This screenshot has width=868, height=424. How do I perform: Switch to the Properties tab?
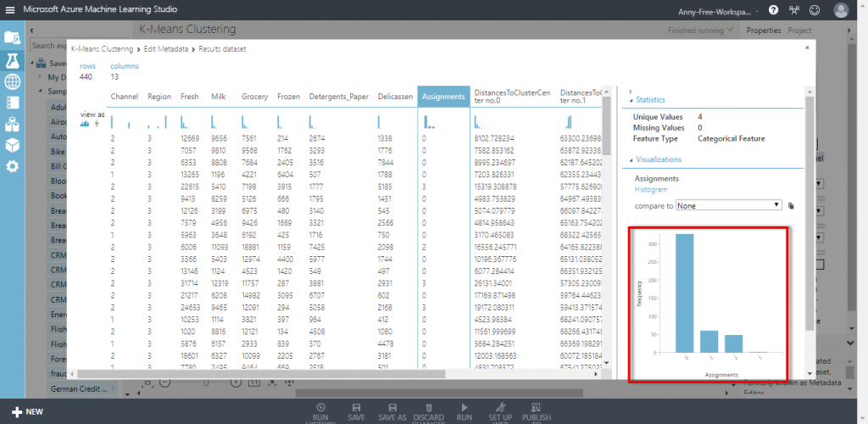[764, 31]
